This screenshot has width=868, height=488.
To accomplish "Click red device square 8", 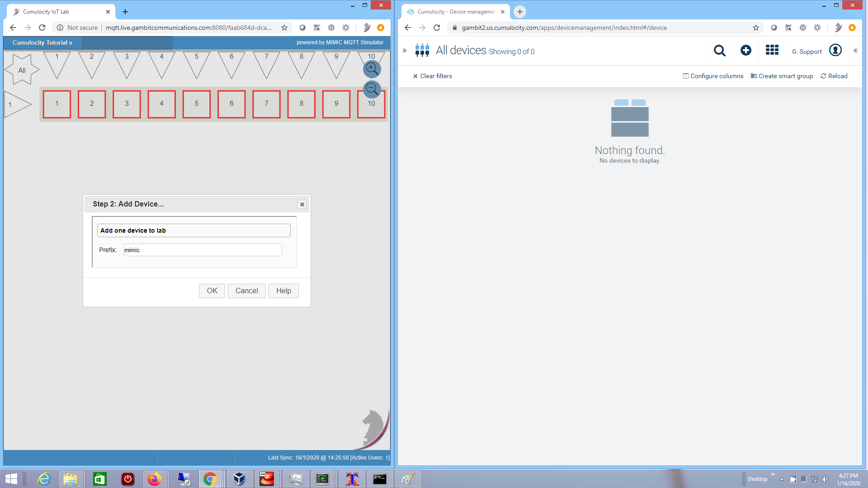I will click(x=302, y=104).
